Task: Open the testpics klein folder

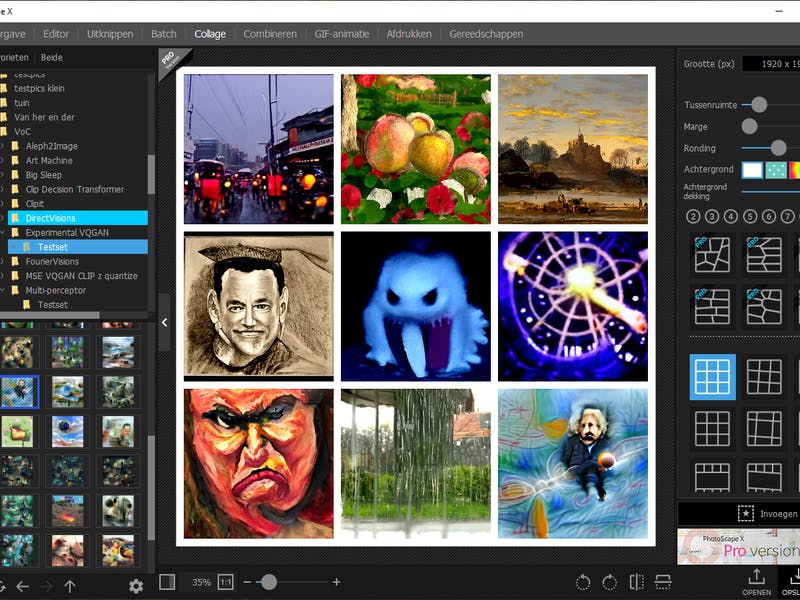Action: tap(39, 88)
